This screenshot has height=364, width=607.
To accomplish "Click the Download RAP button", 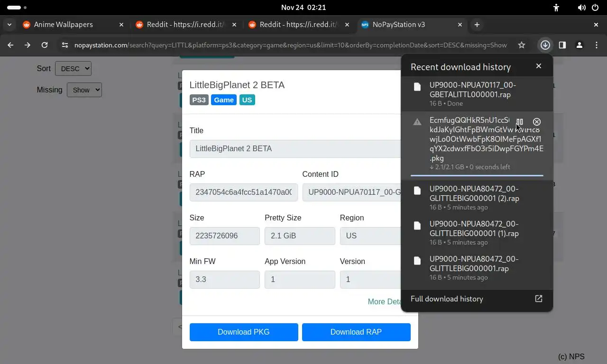I will click(356, 332).
